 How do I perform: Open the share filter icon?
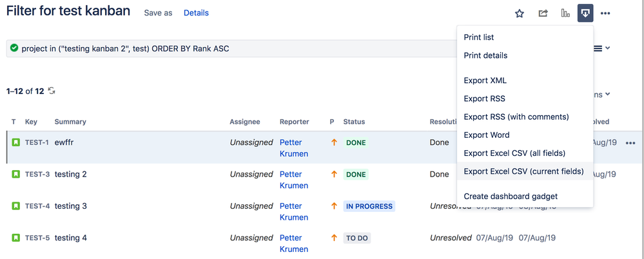pos(543,14)
